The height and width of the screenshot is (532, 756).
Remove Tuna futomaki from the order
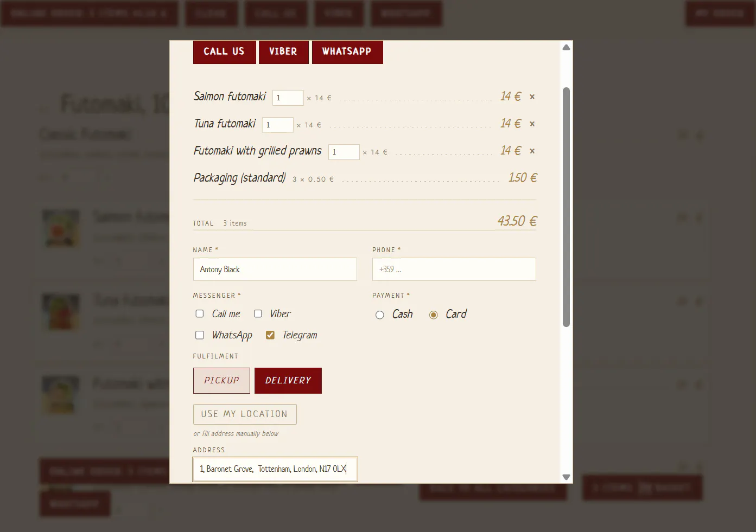coord(532,124)
